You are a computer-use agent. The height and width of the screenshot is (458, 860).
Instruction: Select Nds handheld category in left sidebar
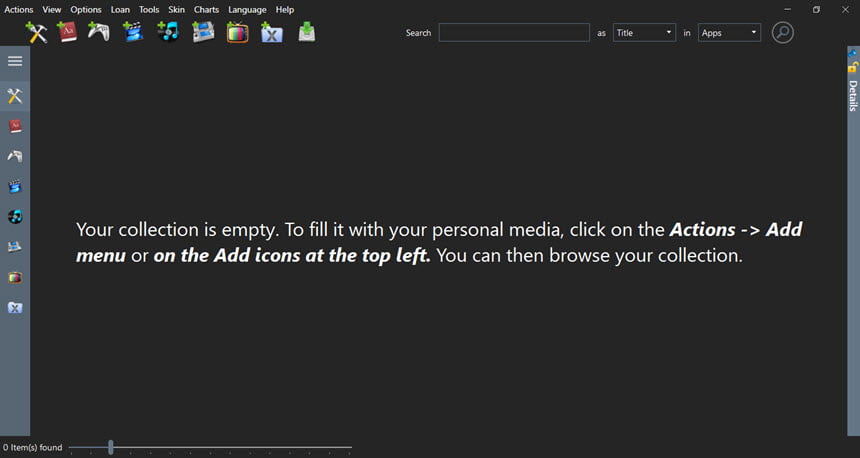click(x=15, y=247)
